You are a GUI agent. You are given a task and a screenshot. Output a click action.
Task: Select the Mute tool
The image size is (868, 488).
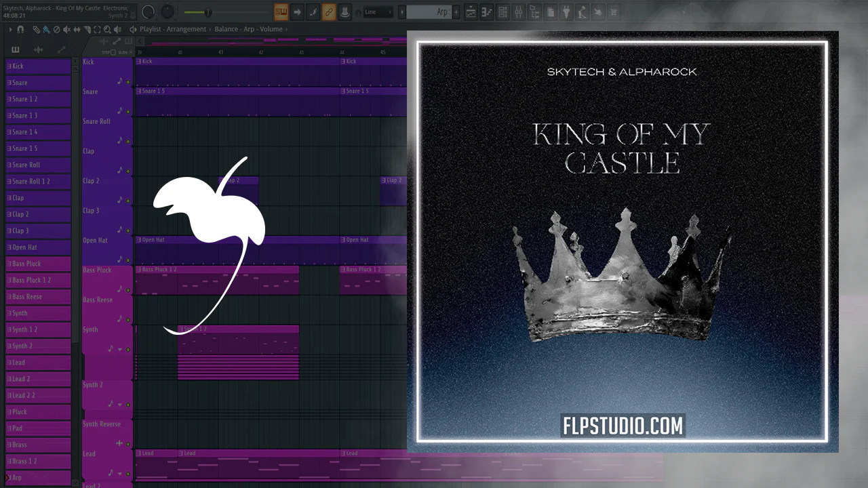[x=66, y=30]
